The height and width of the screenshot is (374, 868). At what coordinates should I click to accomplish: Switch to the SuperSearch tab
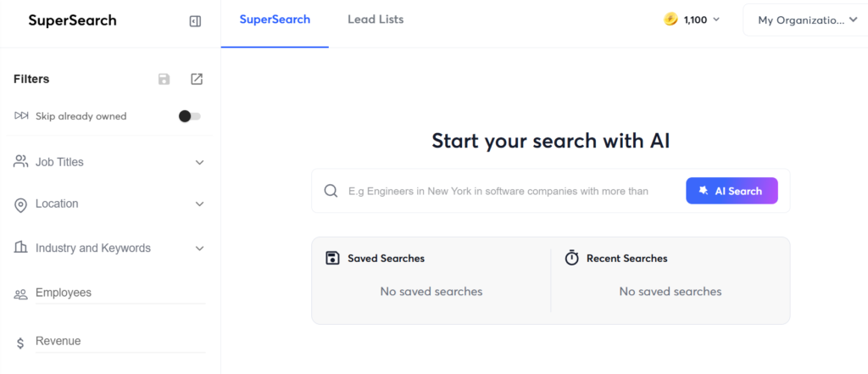pyautogui.click(x=275, y=20)
